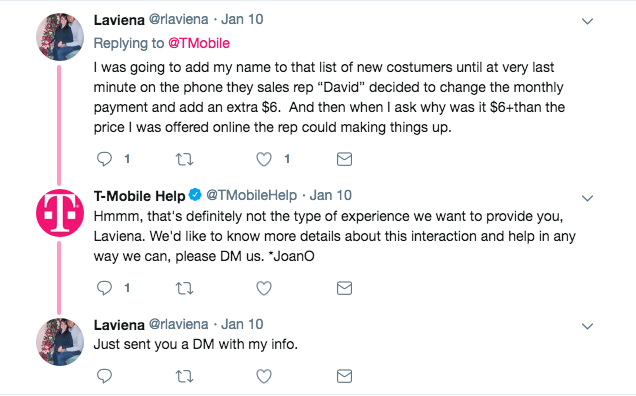Screen dimensions: 636x396
Task: Reply to the T-Mobile Help tweet
Action: coord(105,288)
